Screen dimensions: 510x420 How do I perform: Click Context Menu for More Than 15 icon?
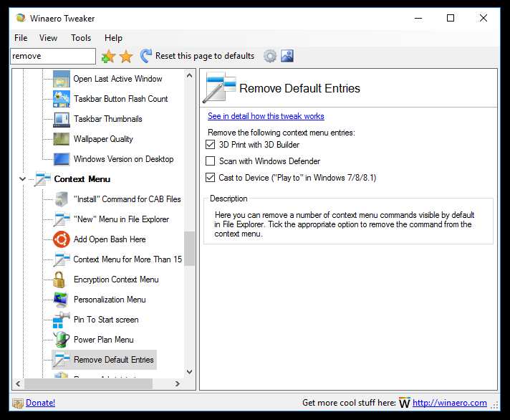[62, 259]
